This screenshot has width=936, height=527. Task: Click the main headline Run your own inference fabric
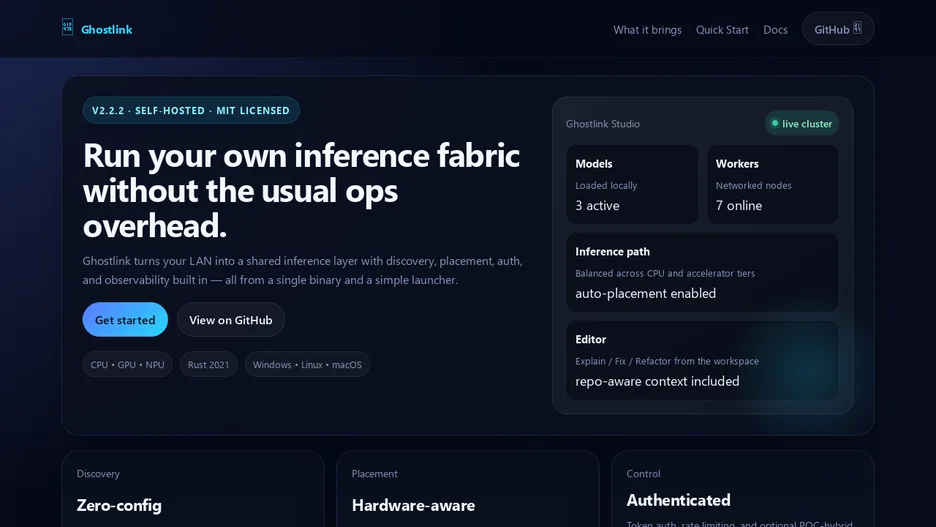[x=301, y=190]
